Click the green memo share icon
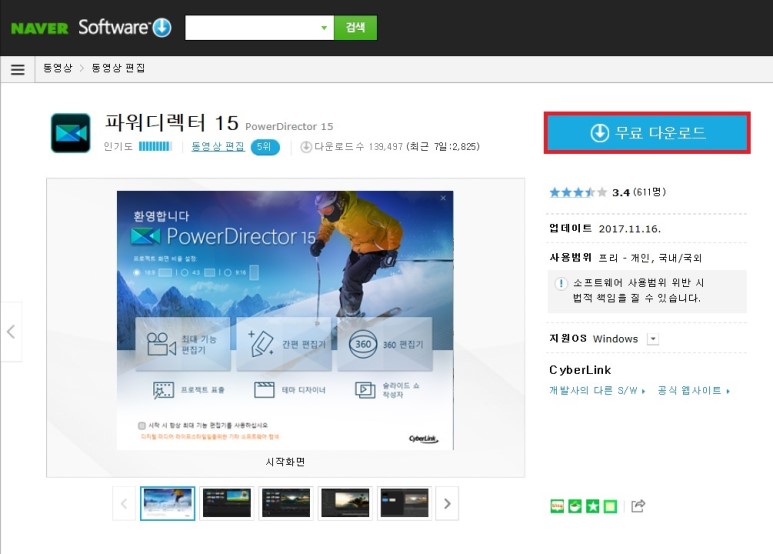 pos(610,506)
